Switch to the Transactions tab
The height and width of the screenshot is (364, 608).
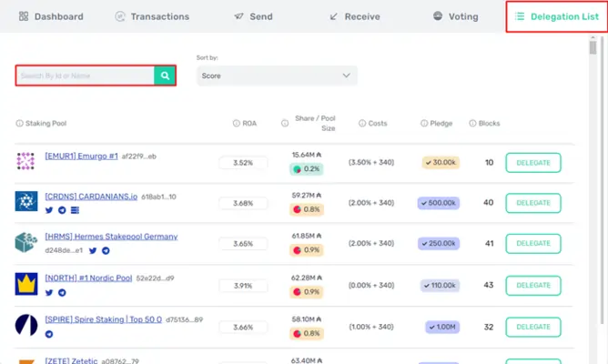152,16
